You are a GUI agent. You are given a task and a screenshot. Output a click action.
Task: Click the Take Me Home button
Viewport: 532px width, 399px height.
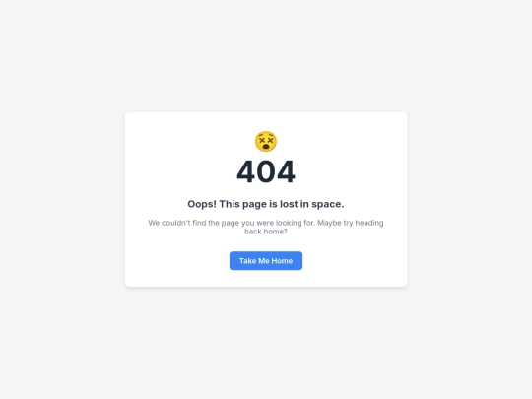click(266, 260)
